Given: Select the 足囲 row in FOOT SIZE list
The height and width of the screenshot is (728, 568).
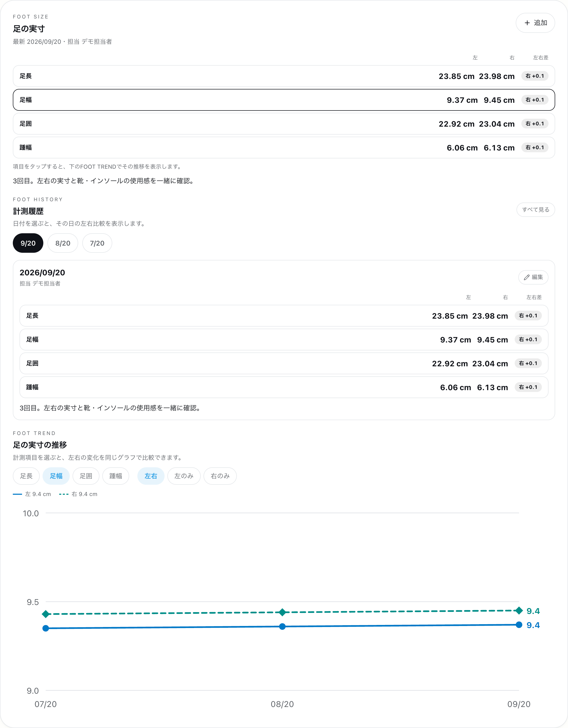Looking at the screenshot, I should 284,124.
